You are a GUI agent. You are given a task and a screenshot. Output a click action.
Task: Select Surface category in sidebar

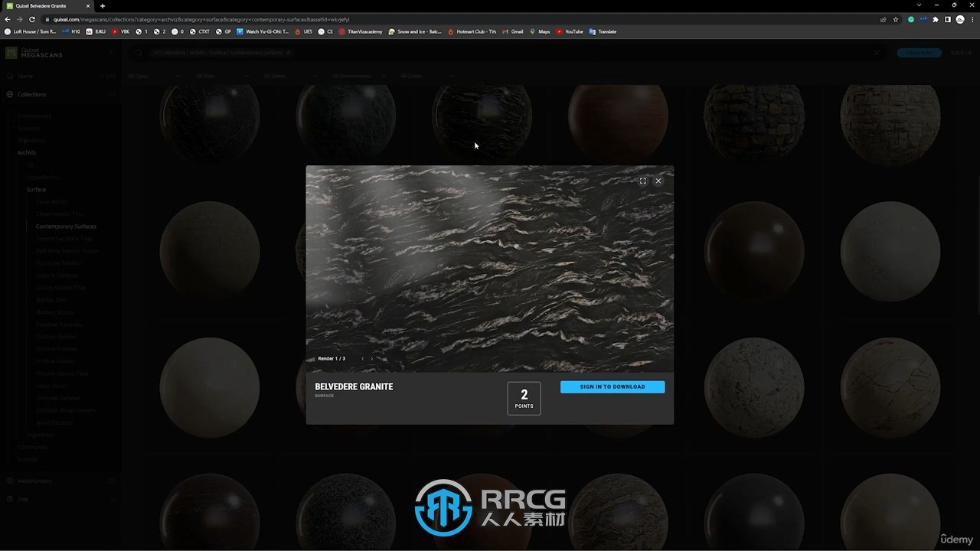36,189
